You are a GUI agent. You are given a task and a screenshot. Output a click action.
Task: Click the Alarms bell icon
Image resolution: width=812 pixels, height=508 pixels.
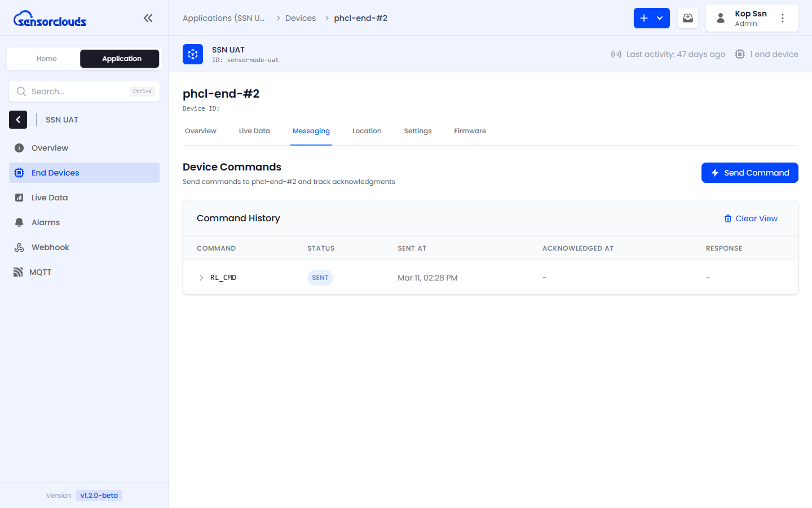coord(19,222)
